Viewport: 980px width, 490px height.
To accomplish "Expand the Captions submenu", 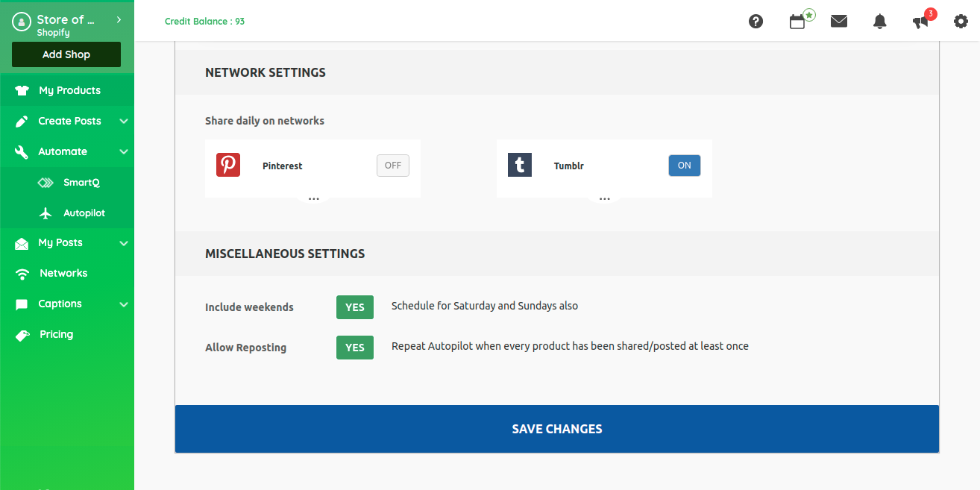I will [124, 304].
